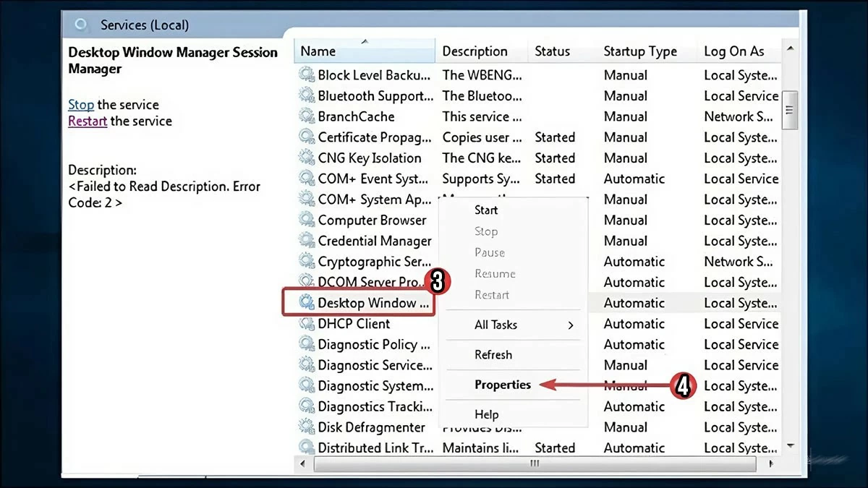
Task: Click the Stop the service link
Action: (x=81, y=105)
